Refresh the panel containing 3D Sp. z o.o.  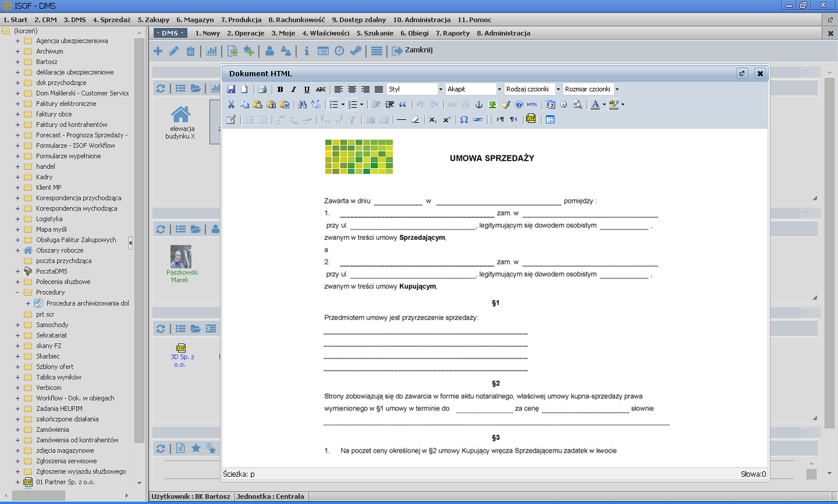click(x=161, y=328)
